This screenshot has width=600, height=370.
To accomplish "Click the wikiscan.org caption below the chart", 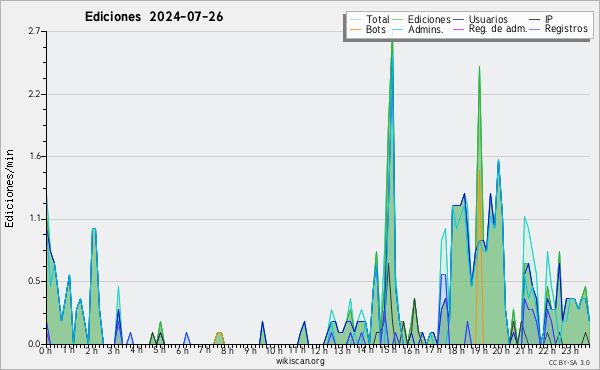I will 300,361.
